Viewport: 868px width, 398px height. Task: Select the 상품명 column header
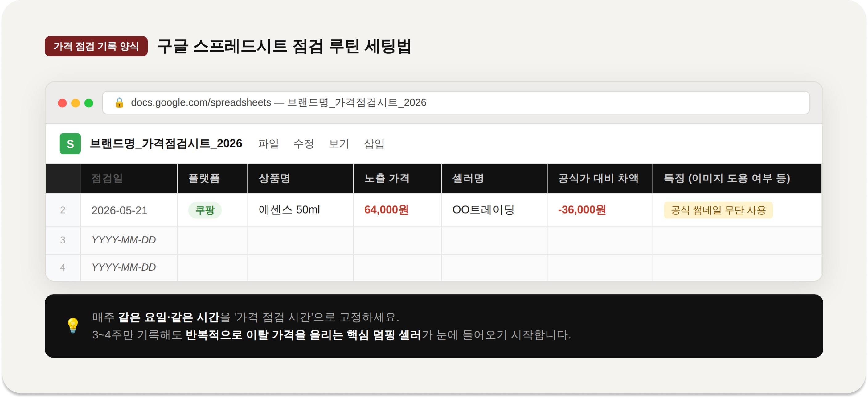click(300, 178)
